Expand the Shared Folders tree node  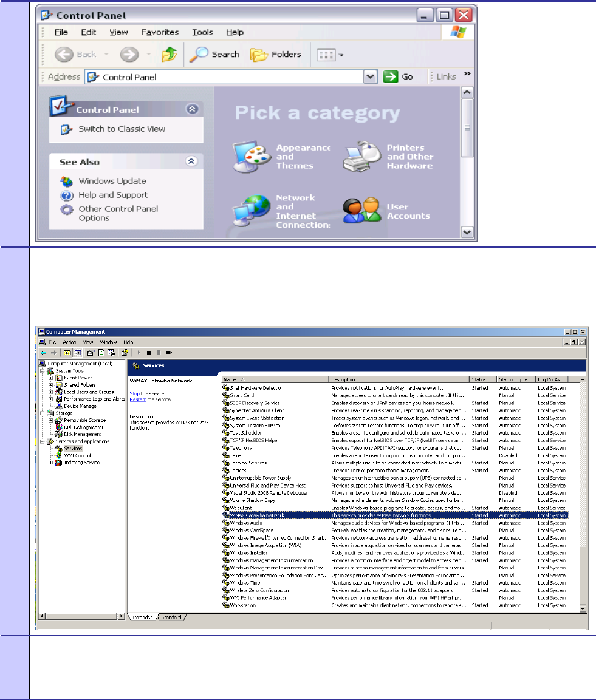pyautogui.click(x=51, y=386)
